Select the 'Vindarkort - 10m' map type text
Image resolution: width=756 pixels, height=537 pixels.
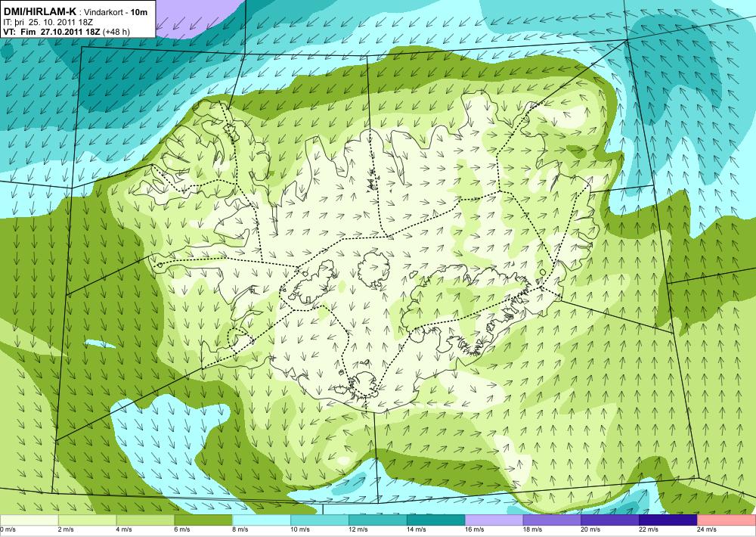pos(116,13)
